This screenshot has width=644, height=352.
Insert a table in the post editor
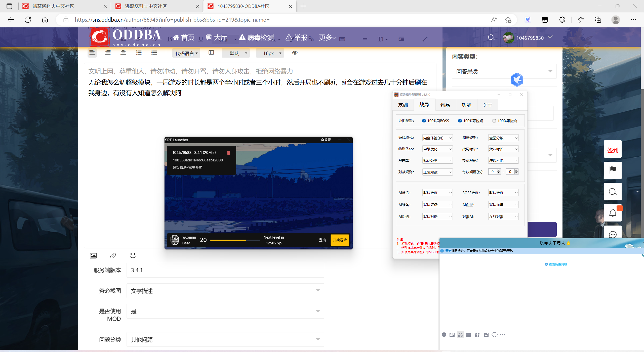click(211, 53)
